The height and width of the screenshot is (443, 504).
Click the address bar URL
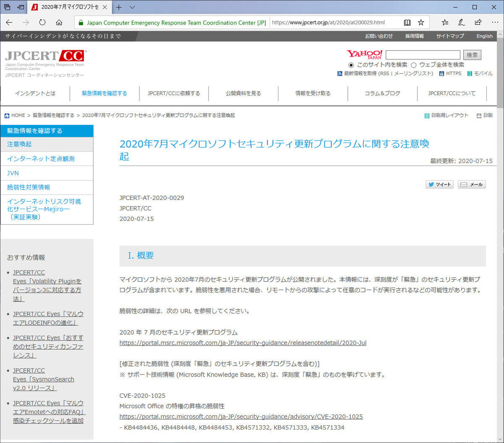coord(328,23)
